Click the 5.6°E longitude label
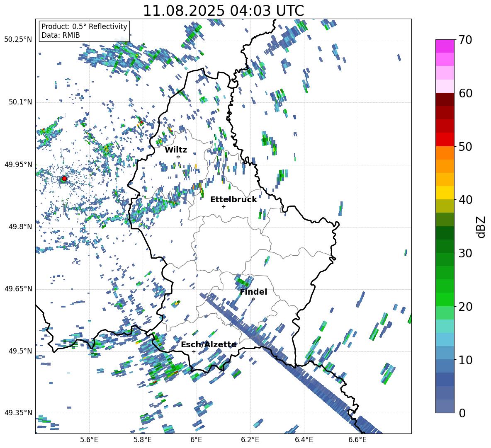The height and width of the screenshot is (448, 491). [89, 440]
